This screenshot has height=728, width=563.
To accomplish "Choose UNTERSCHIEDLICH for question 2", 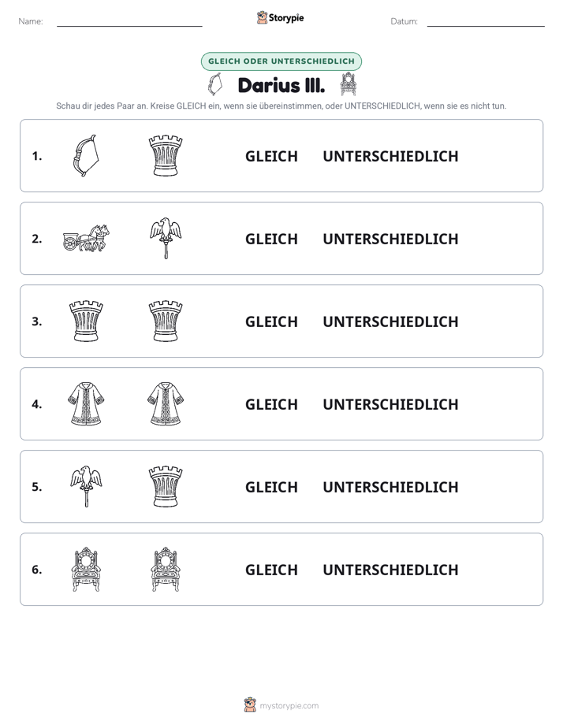I will [390, 239].
